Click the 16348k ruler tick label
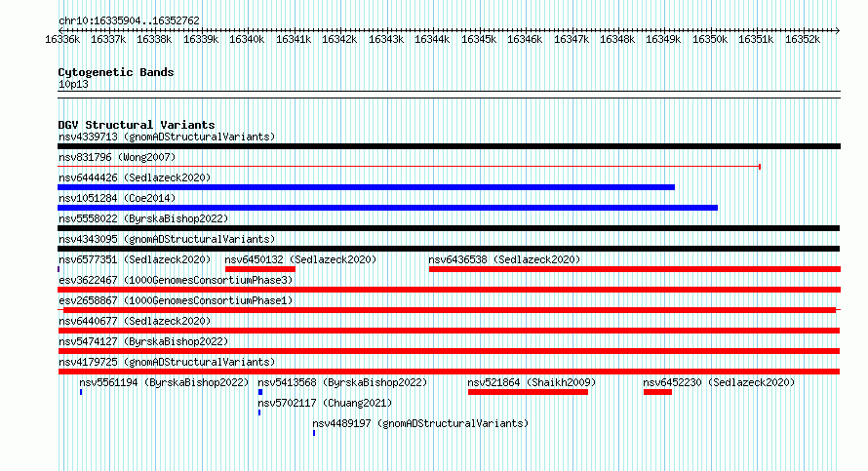Image resolution: width=868 pixels, height=471 pixels. (x=616, y=39)
